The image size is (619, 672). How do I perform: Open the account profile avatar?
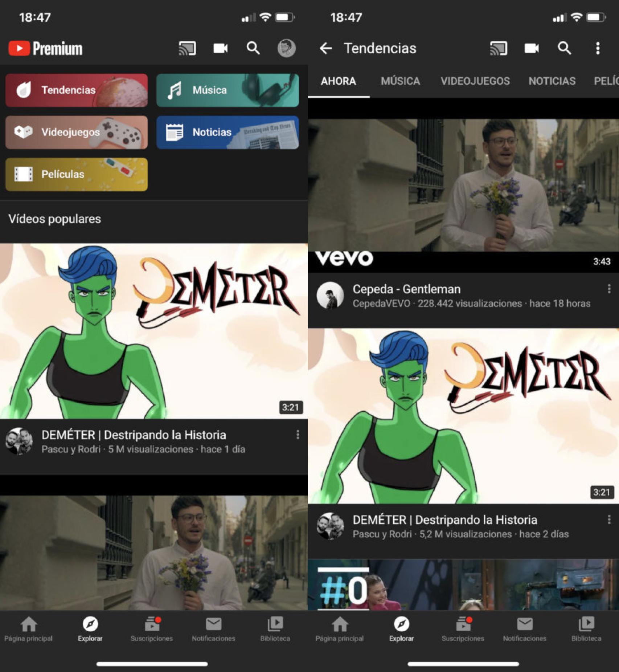[286, 48]
